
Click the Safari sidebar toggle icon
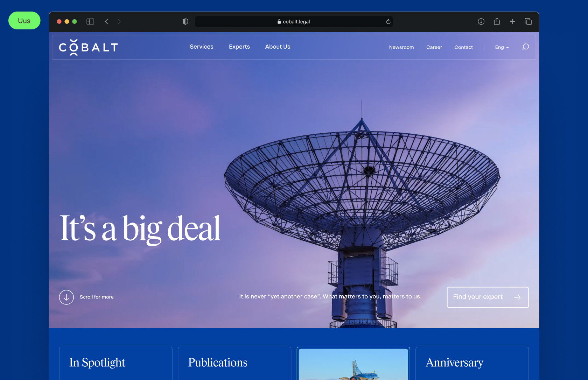(90, 22)
